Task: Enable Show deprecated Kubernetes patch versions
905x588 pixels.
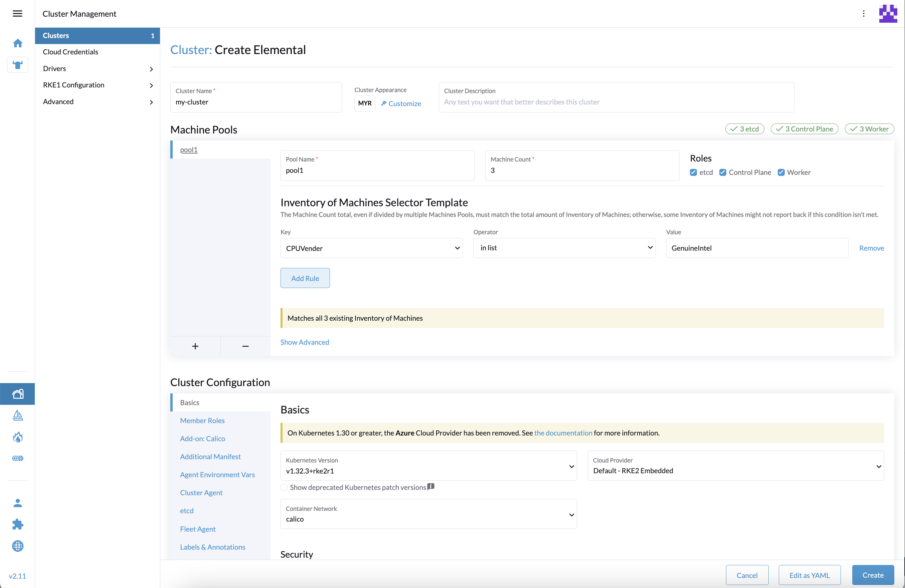Action: click(x=284, y=487)
